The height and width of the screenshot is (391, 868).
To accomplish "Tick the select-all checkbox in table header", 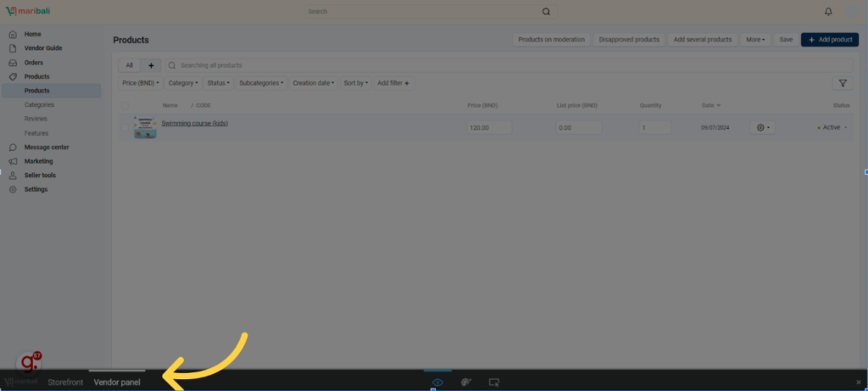I will (x=125, y=105).
